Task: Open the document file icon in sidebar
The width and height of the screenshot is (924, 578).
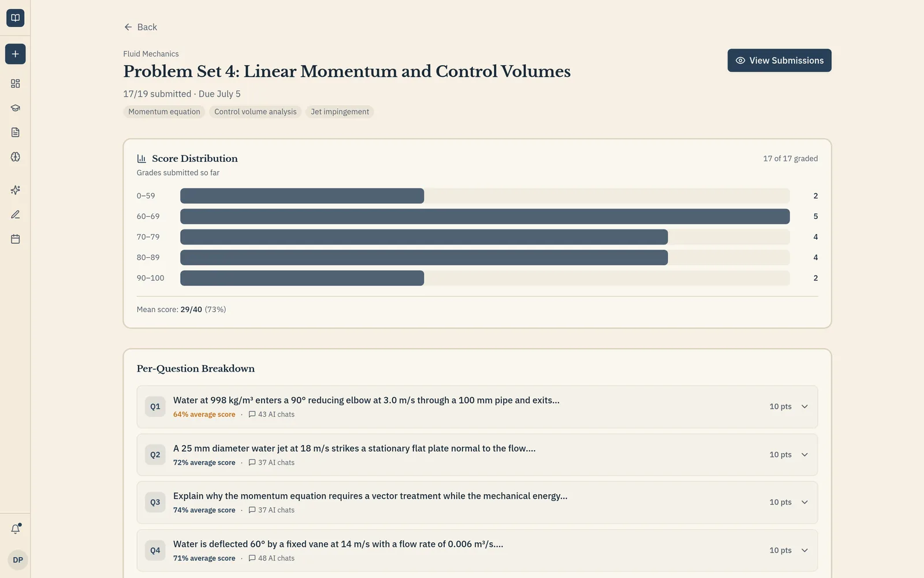Action: point(16,132)
